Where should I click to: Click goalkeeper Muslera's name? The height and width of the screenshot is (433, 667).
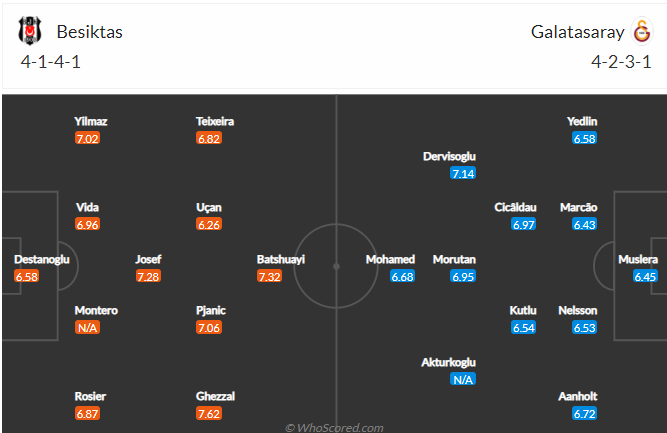coord(638,259)
